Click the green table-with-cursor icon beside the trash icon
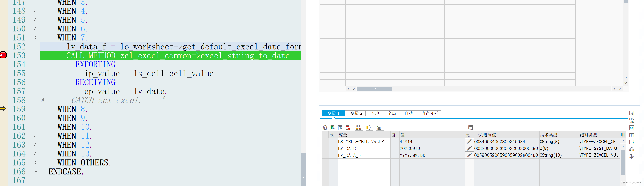This screenshot has width=644, height=186. [332, 128]
